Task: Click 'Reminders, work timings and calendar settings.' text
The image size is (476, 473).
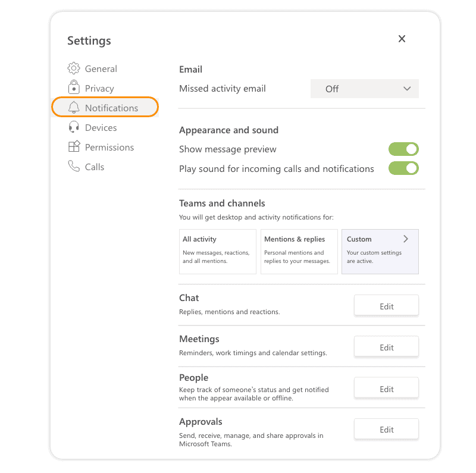Action: point(253,353)
